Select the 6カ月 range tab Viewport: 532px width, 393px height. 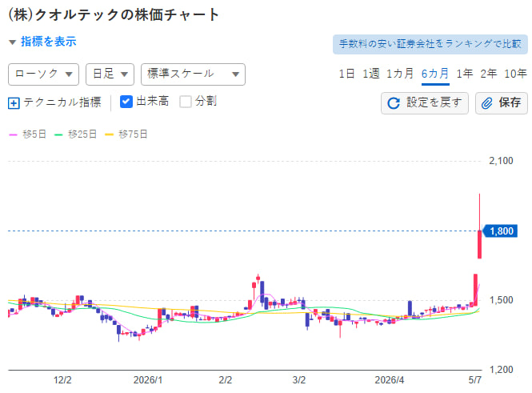tap(435, 74)
